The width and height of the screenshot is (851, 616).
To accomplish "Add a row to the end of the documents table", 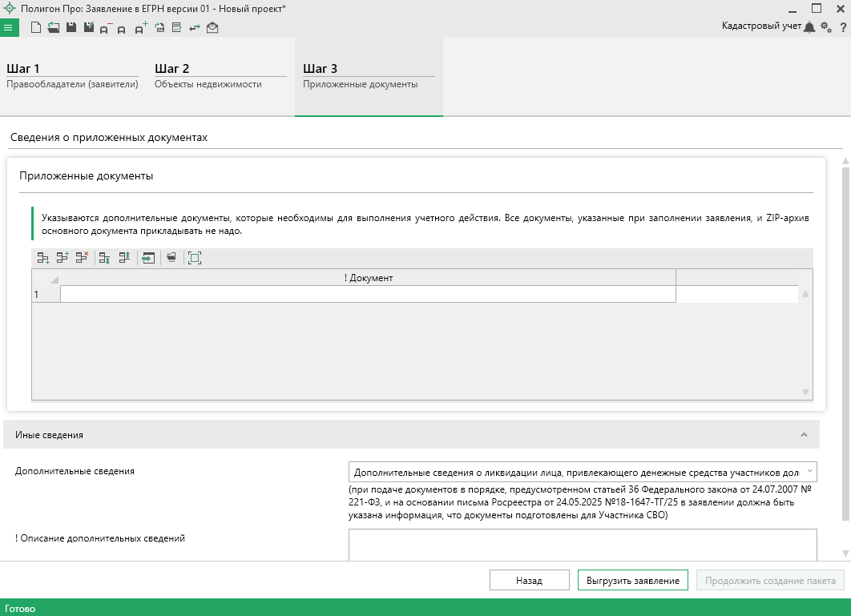I will pyautogui.click(x=43, y=258).
